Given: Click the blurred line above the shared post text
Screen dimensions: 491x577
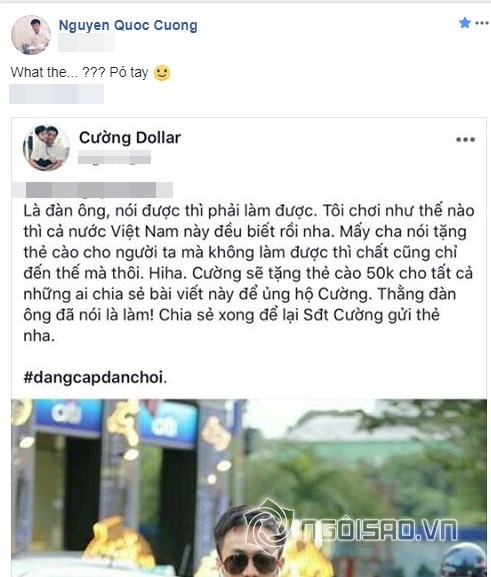Looking at the screenshot, I should [92, 190].
